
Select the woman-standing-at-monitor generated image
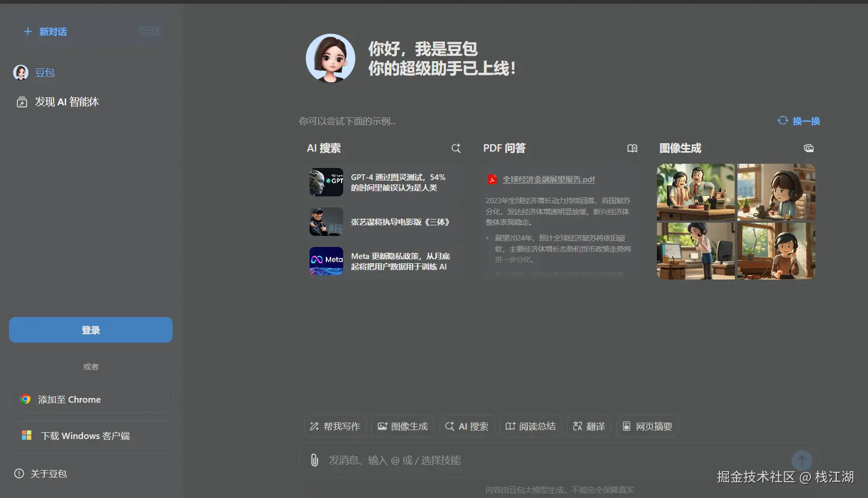(695, 251)
